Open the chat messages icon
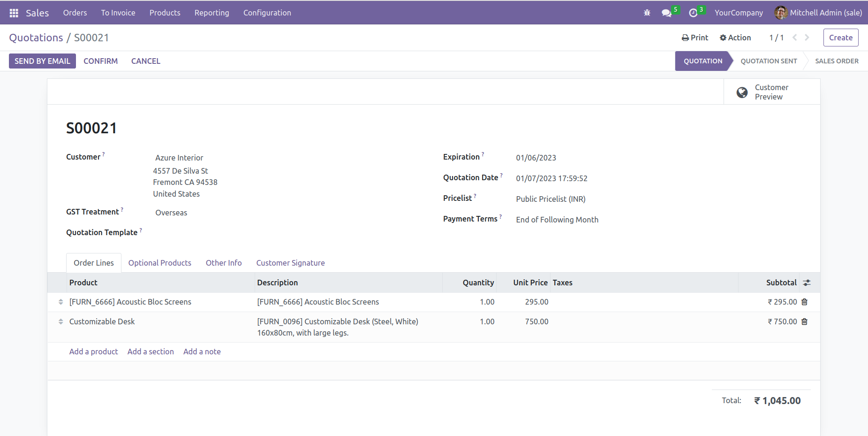The height and width of the screenshot is (436, 868). pyautogui.click(x=666, y=13)
